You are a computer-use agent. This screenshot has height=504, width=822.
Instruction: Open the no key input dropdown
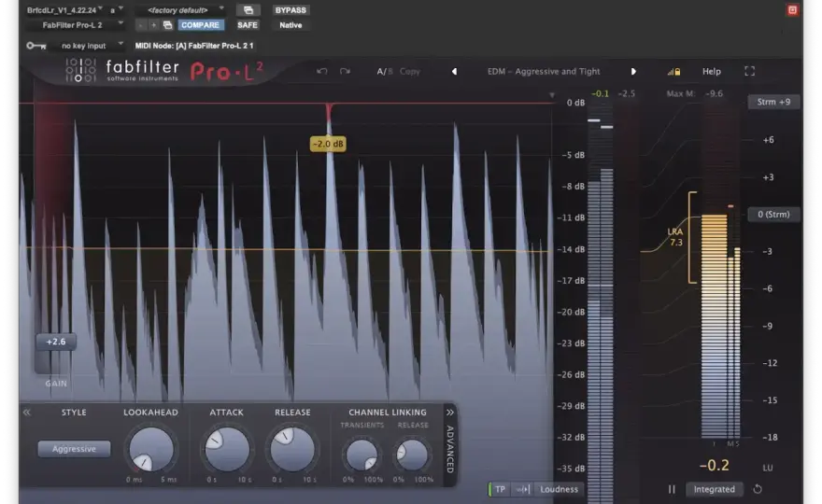88,46
